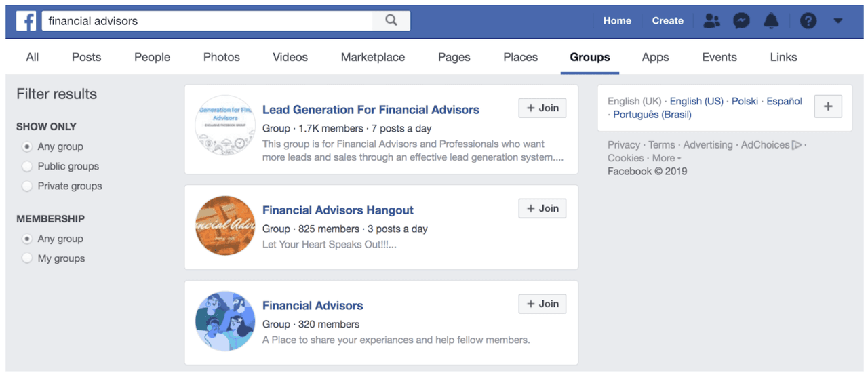
Task: Select the Public groups radio button
Action: click(x=27, y=166)
